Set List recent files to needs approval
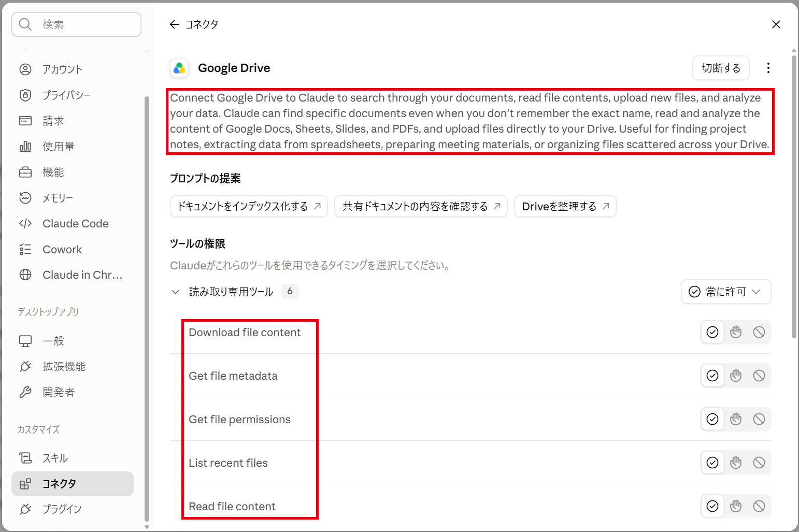 pyautogui.click(x=736, y=463)
